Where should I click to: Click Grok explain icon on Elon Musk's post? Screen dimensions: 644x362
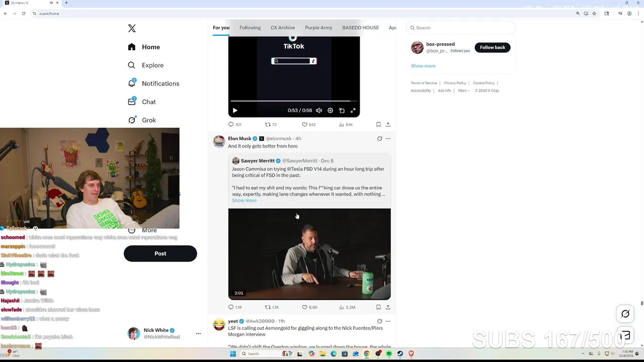coord(379,138)
